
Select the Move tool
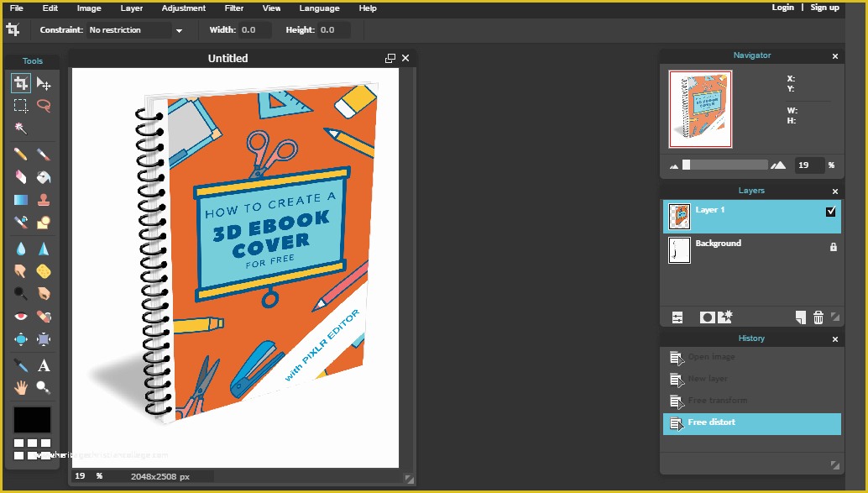click(x=44, y=84)
